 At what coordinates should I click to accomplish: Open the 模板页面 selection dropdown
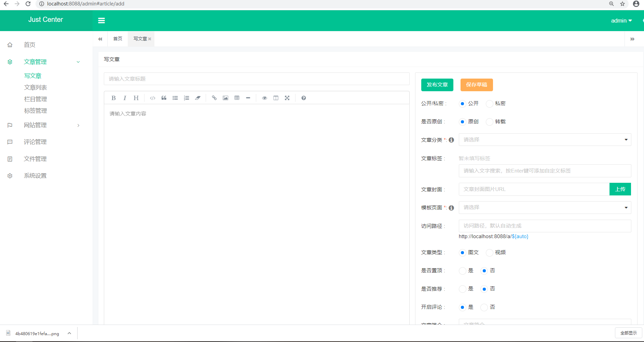545,207
